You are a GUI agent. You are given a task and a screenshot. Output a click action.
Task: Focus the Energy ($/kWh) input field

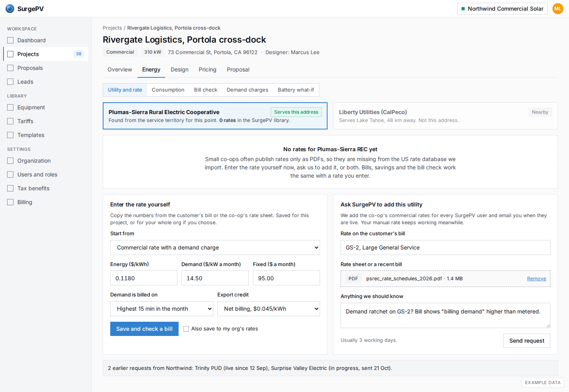click(144, 278)
